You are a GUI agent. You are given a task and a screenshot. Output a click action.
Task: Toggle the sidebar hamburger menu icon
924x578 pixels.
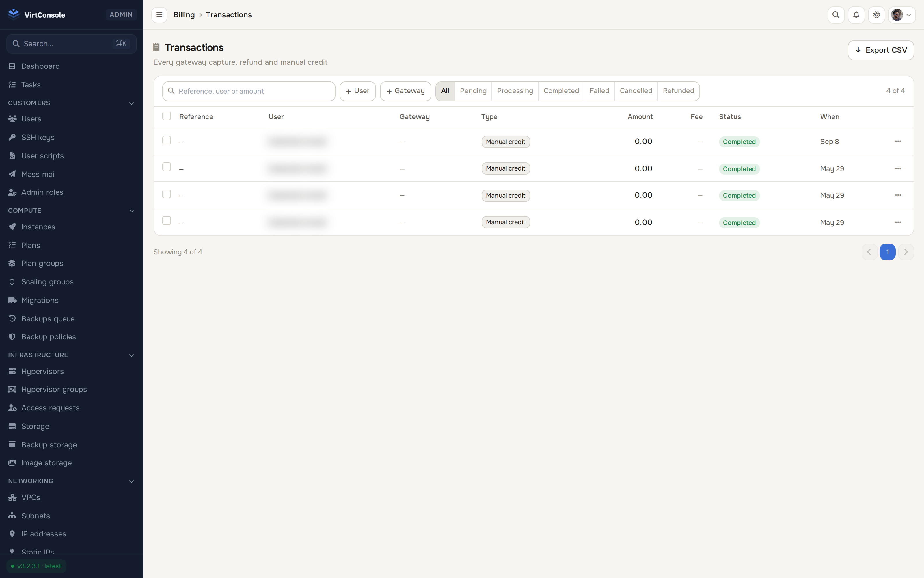(x=159, y=15)
